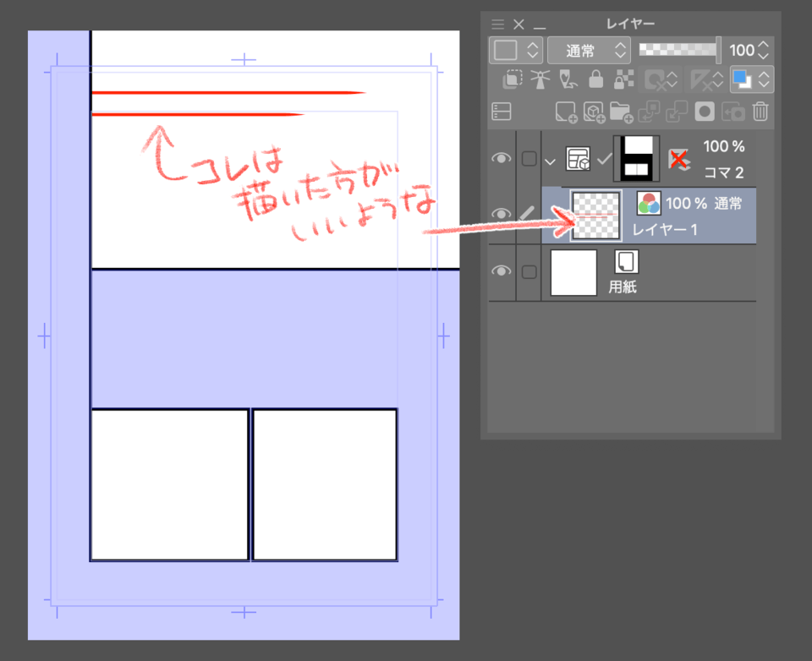Open the palette color dropdown
The image size is (812, 661).
(x=515, y=50)
